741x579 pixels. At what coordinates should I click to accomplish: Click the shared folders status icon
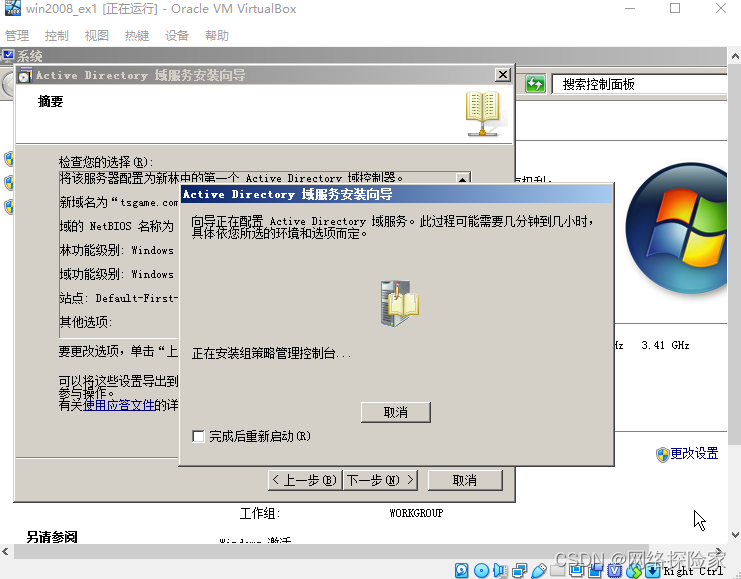(x=557, y=570)
